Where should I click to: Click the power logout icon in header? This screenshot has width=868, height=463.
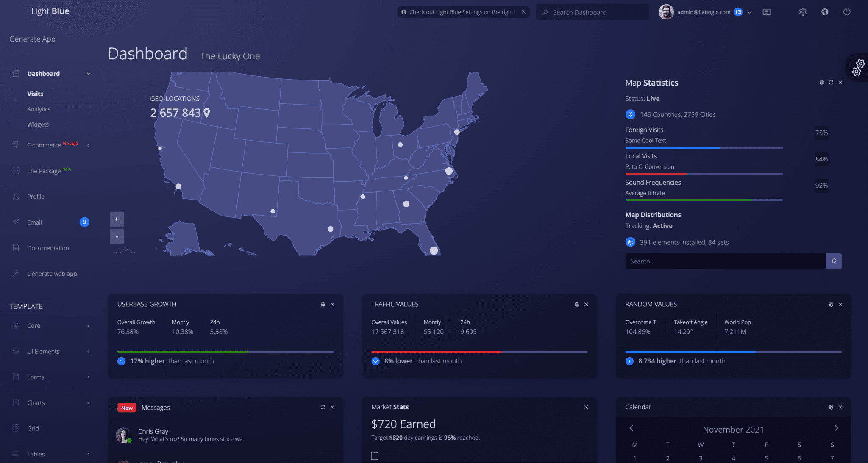[x=846, y=12]
